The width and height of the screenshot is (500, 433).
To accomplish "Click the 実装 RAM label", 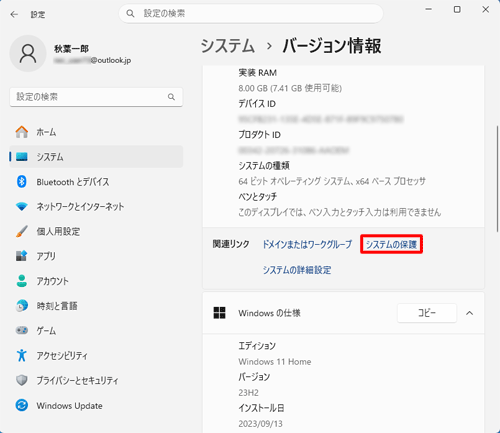I will [x=258, y=73].
